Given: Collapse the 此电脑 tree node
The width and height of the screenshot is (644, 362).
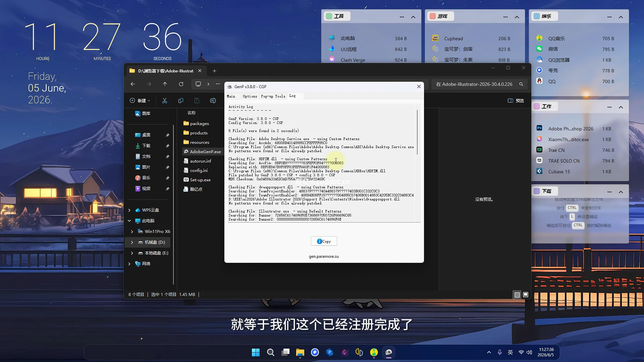Looking at the screenshot, I should coord(129,221).
